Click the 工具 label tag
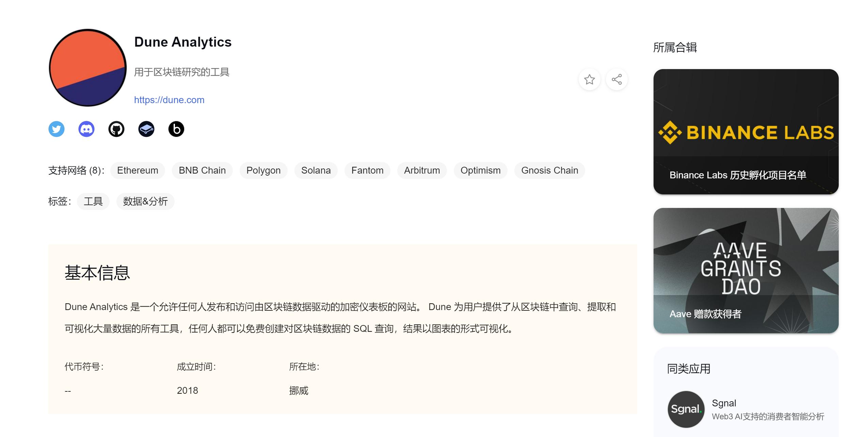The image size is (868, 437). pos(93,201)
